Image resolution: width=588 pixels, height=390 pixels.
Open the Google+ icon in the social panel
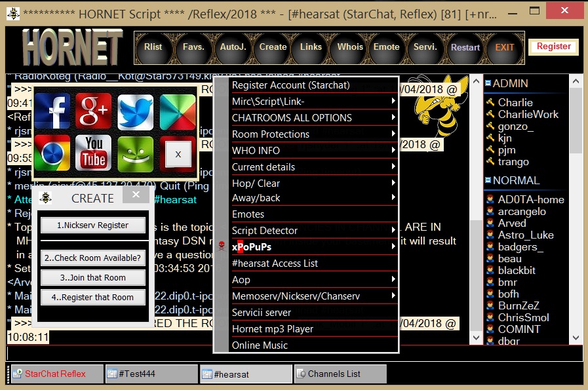point(93,111)
